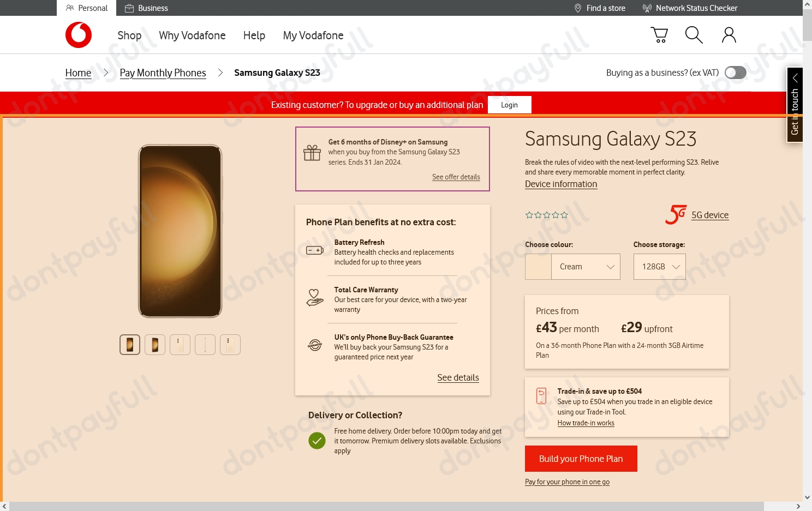Viewport: 812px width, 511px height.
Task: Select the first phone front thumbnail
Action: [130, 345]
